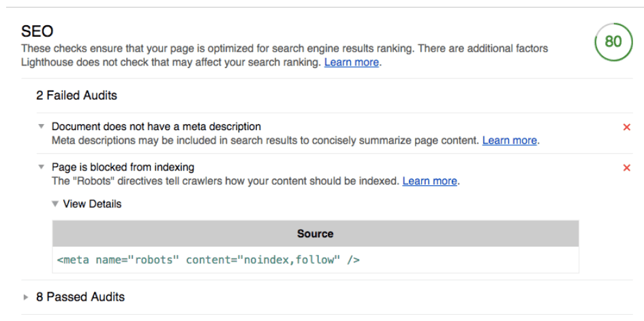
Task: Collapse the View Details disclosure triangle
Action: [x=55, y=204]
